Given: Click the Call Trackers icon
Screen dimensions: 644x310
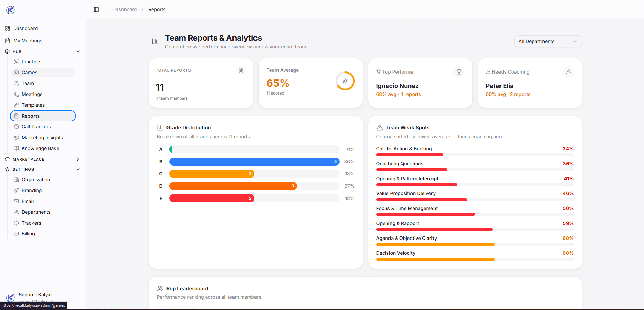Looking at the screenshot, I should point(16,127).
